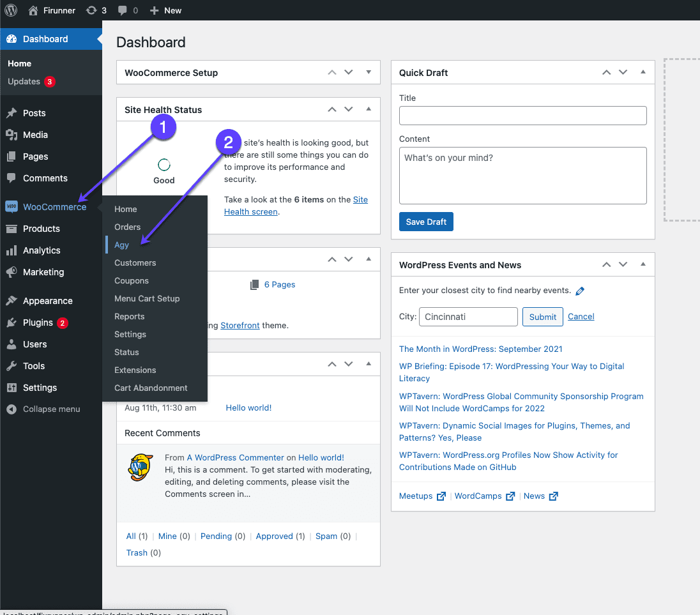Collapse WordPress Events and News panel

pos(643,264)
